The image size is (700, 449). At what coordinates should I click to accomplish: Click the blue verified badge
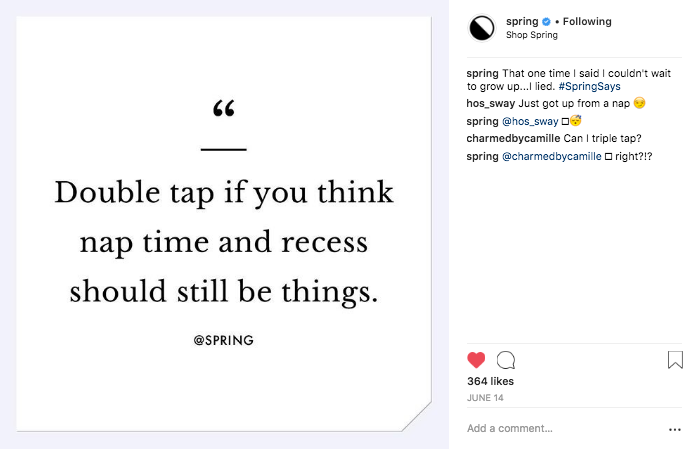pyautogui.click(x=546, y=22)
